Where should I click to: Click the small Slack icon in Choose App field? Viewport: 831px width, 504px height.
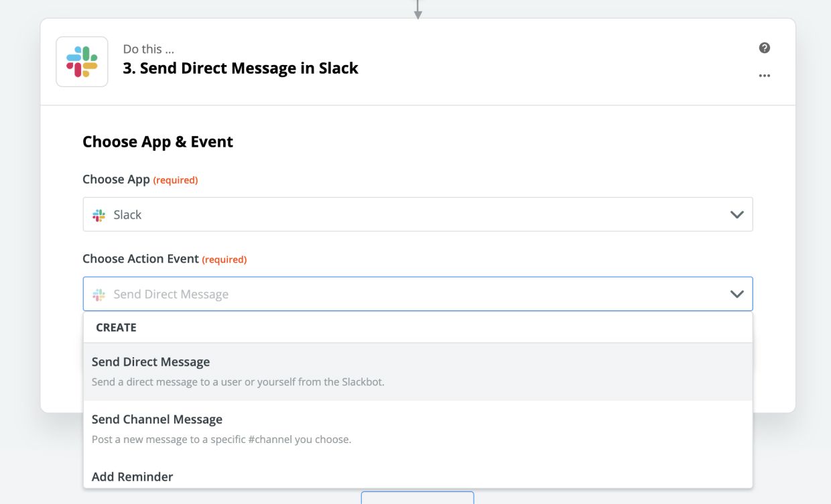(x=99, y=215)
